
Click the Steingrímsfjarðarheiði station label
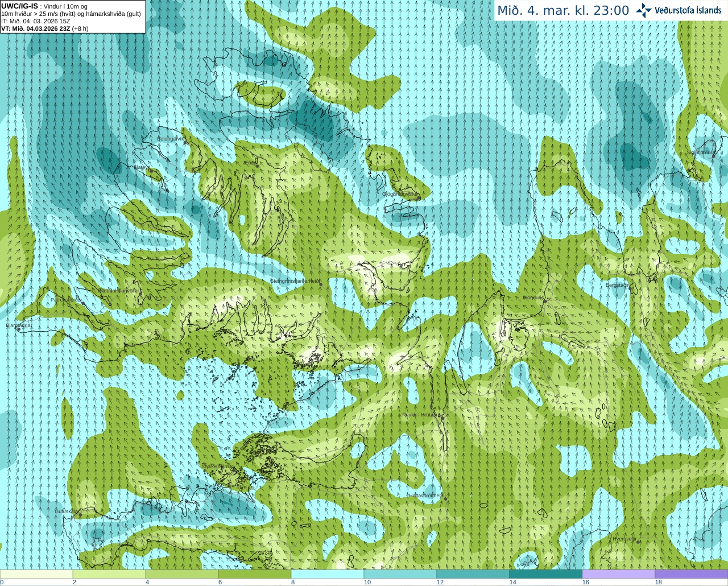295,281
